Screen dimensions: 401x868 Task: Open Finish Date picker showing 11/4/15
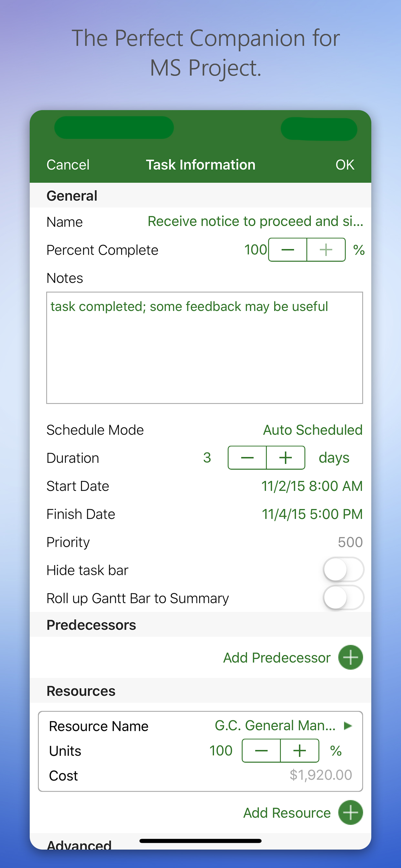[x=312, y=514]
